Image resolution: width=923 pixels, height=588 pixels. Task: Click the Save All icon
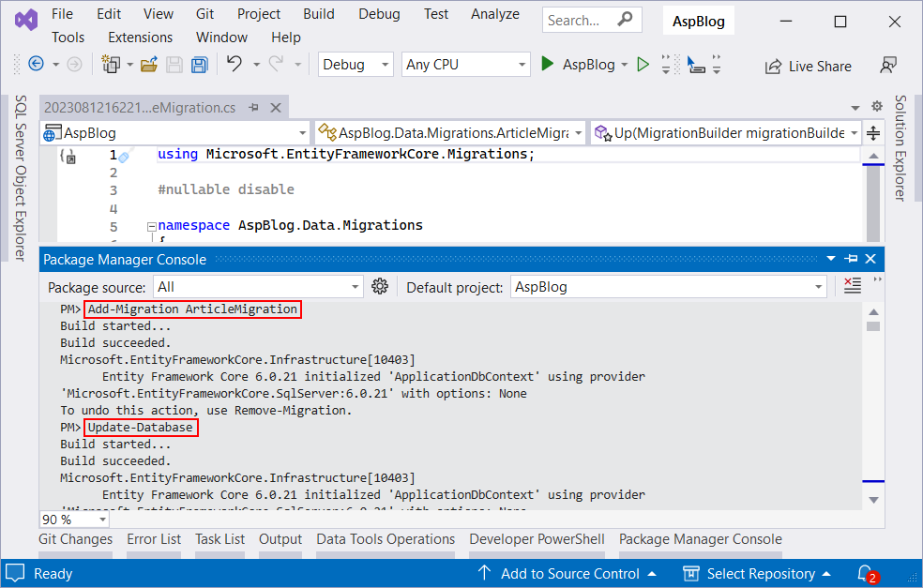pyautogui.click(x=198, y=64)
